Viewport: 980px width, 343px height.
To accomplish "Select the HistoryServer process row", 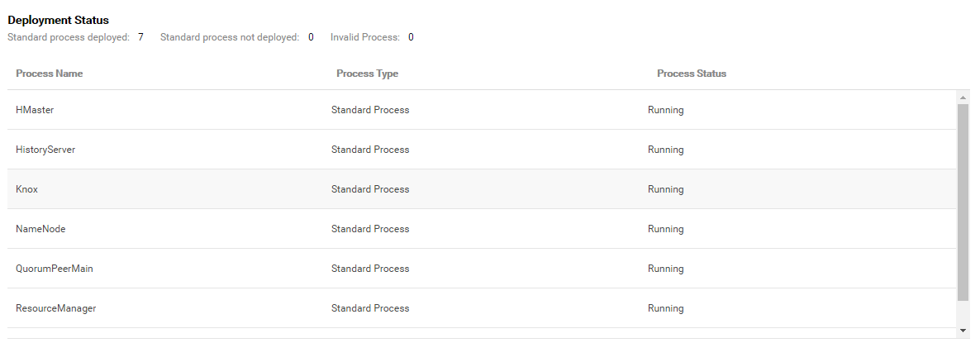I will tap(482, 150).
